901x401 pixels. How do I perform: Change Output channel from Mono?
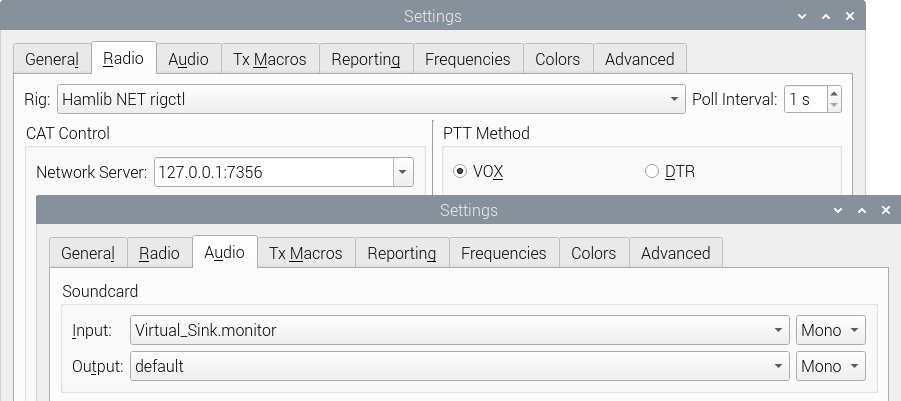coord(830,367)
